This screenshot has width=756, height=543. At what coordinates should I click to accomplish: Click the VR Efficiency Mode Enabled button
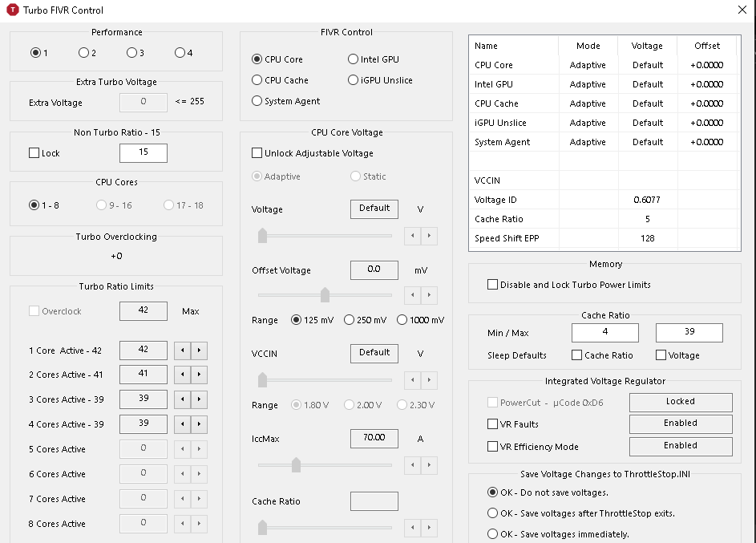[681, 446]
